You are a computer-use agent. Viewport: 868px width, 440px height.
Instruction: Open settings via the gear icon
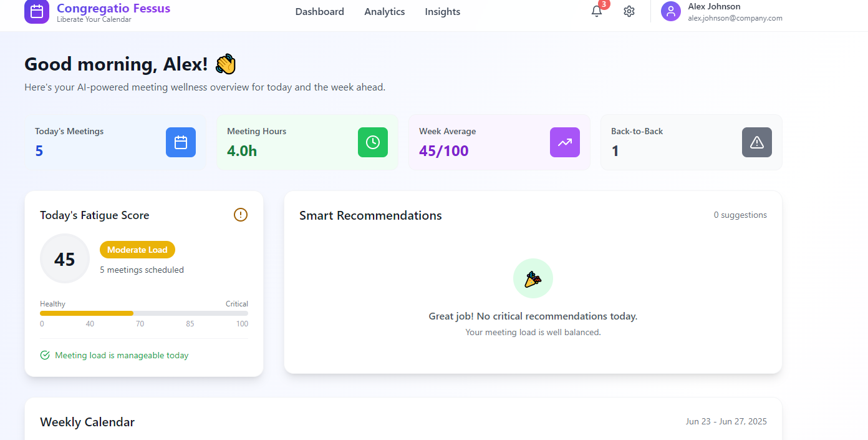click(x=629, y=11)
